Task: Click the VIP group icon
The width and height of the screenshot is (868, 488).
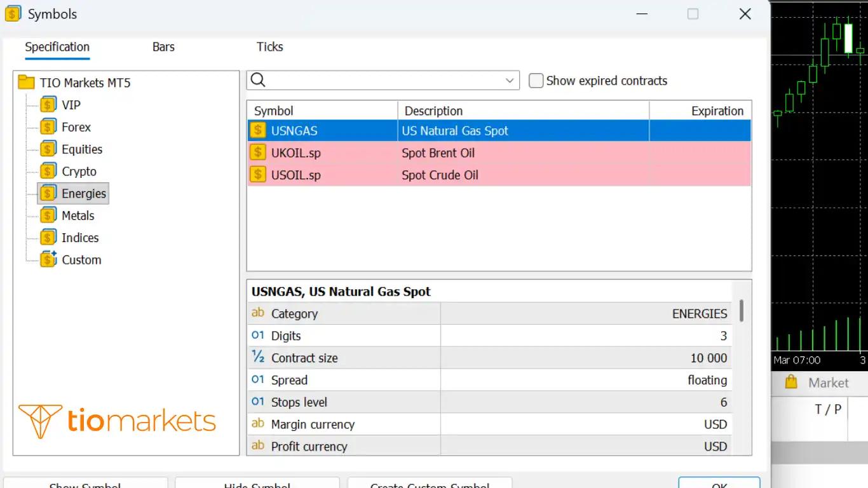Action: point(48,105)
